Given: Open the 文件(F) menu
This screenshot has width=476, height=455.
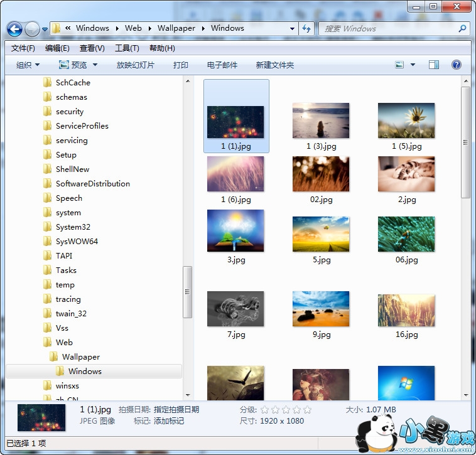Looking at the screenshot, I should pyautogui.click(x=23, y=48).
